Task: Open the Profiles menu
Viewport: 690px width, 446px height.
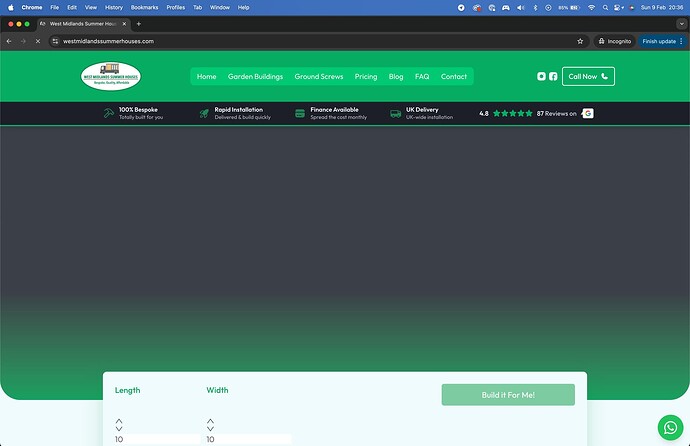Action: 176,7
